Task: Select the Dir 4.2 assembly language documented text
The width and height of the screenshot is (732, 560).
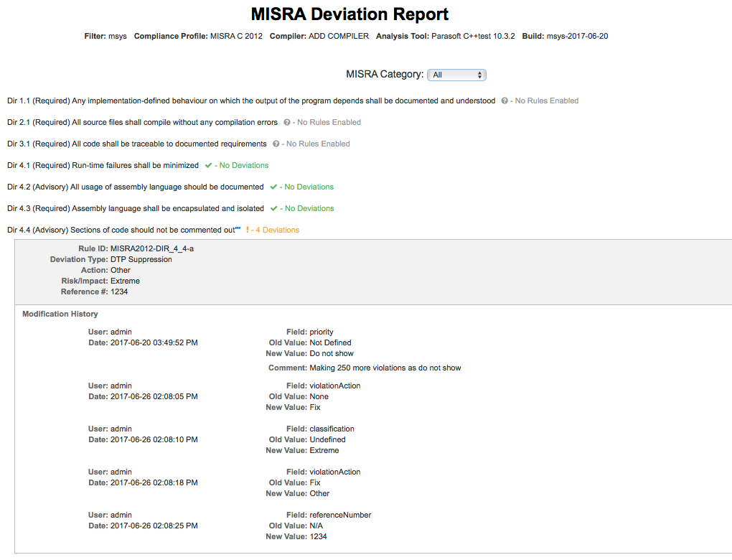Action: point(136,187)
